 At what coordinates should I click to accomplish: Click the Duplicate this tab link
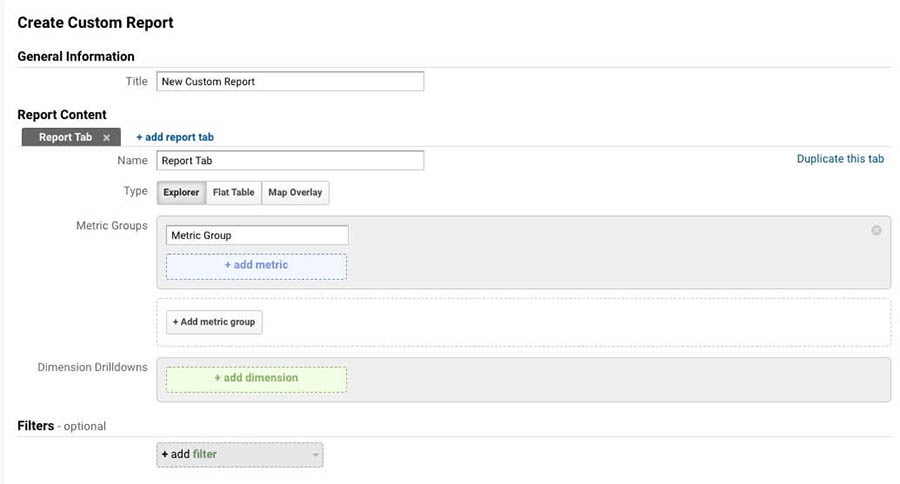(840, 159)
